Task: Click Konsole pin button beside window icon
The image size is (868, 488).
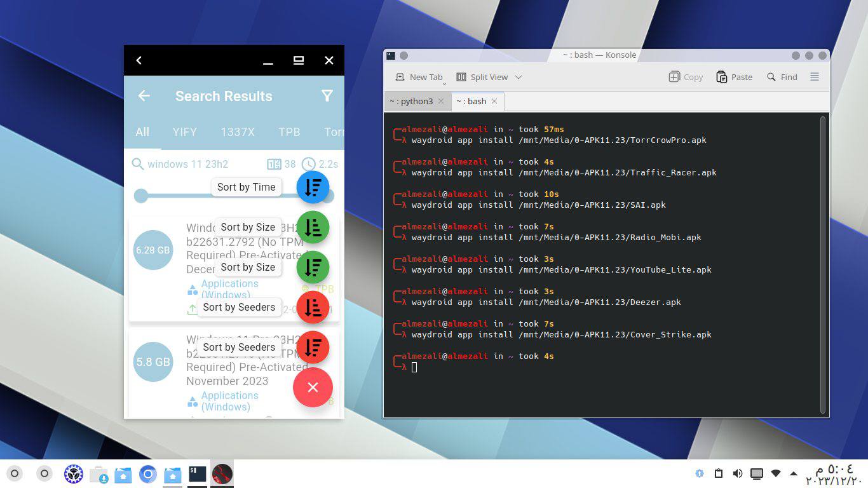Action: coord(403,55)
